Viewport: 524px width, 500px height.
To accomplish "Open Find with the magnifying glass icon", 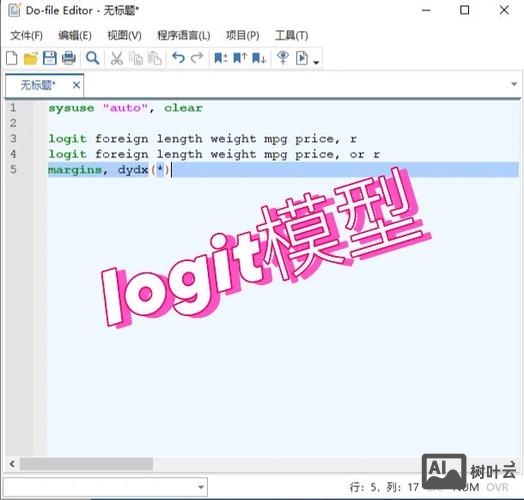I will 92,58.
